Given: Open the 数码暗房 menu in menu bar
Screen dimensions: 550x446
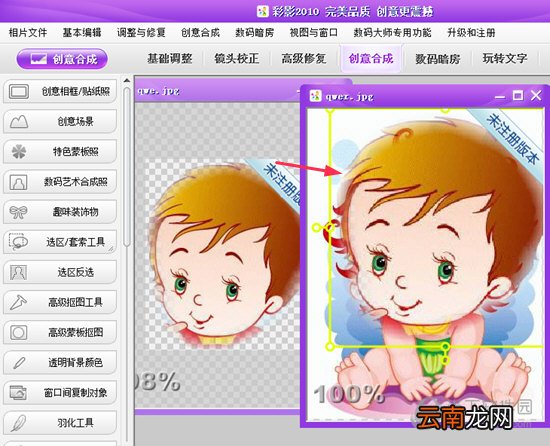Looking at the screenshot, I should click(255, 33).
